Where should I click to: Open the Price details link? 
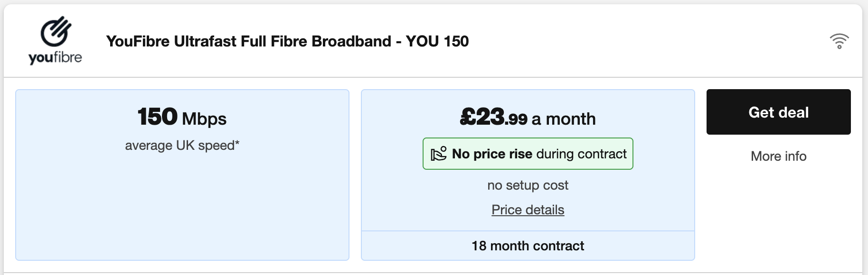click(x=528, y=210)
